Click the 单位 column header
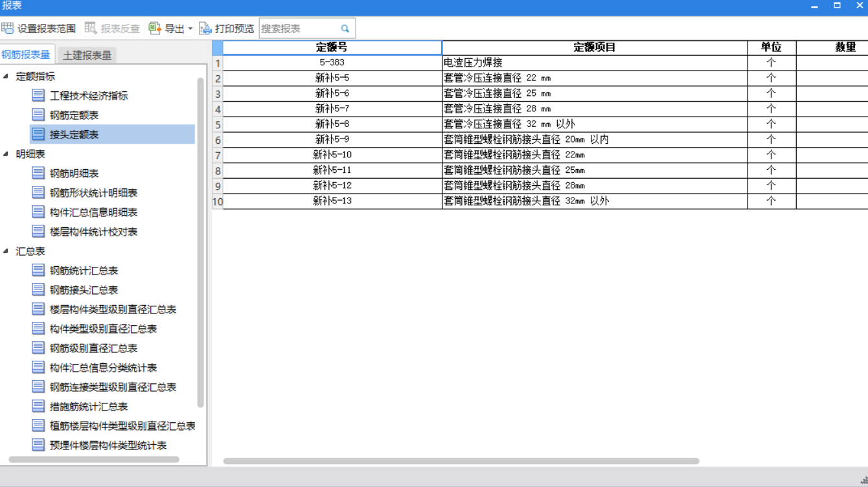 click(771, 47)
